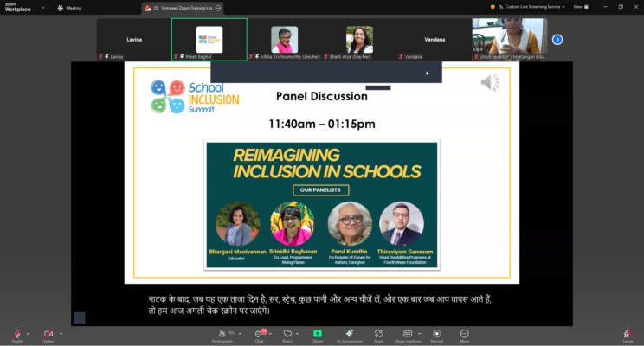Open video options arrow next to Video
644x346 pixels.
click(x=61, y=334)
